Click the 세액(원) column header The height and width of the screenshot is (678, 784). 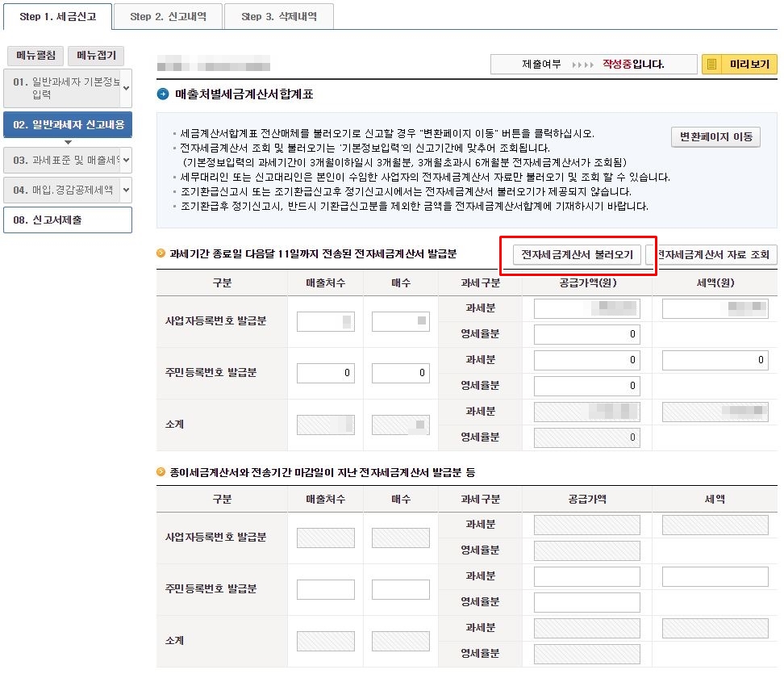715,282
